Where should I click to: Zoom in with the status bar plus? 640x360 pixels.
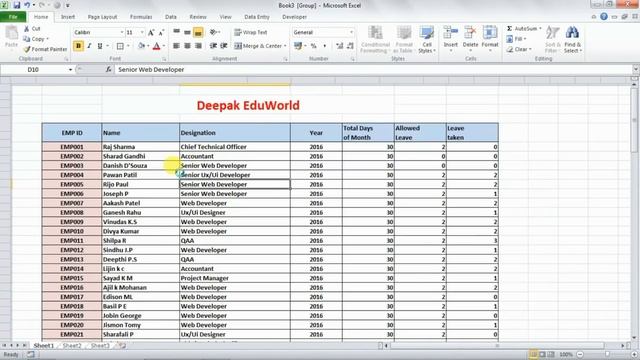(634, 354)
